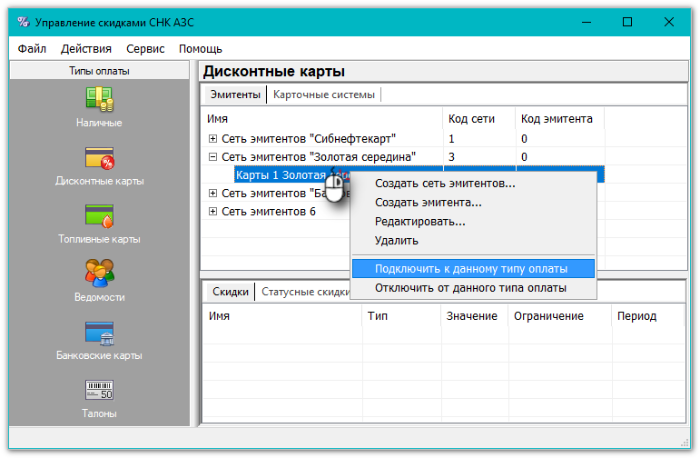The image size is (700, 458).
Task: Click the application icon in title bar
Action: [19, 20]
